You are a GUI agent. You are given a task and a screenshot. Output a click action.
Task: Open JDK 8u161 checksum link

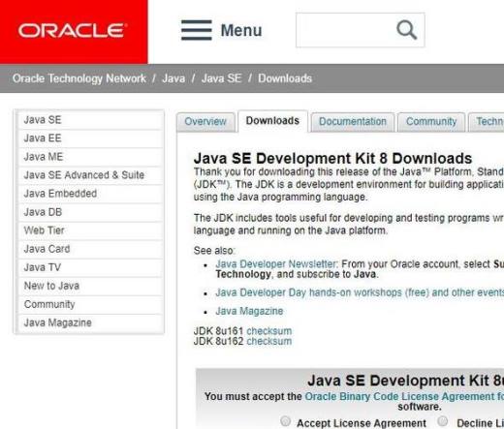pos(269,331)
